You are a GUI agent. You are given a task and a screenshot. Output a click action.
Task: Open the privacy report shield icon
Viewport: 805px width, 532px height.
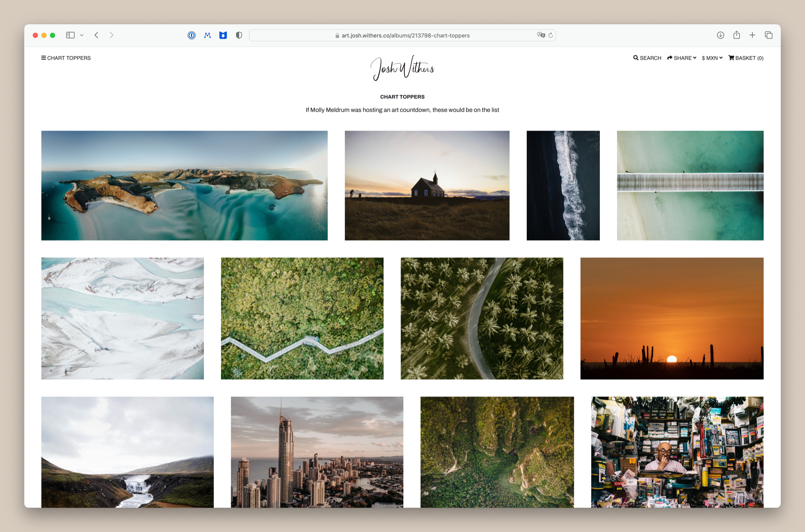click(x=239, y=35)
